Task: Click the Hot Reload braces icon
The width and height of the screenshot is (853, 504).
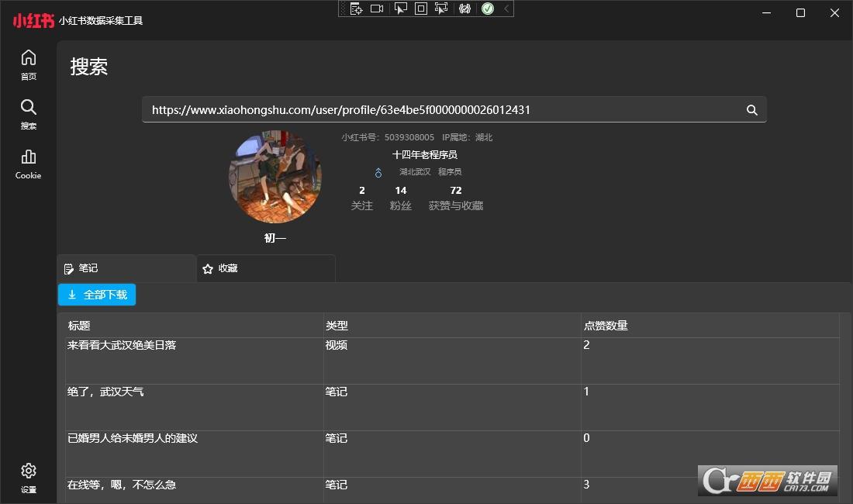Action: pos(464,9)
